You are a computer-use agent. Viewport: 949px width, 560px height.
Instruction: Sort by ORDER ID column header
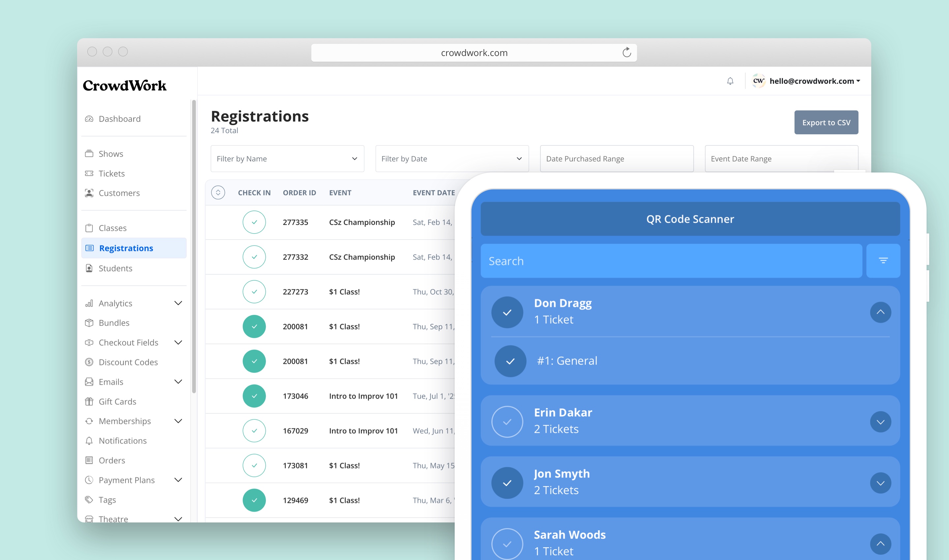[299, 192]
